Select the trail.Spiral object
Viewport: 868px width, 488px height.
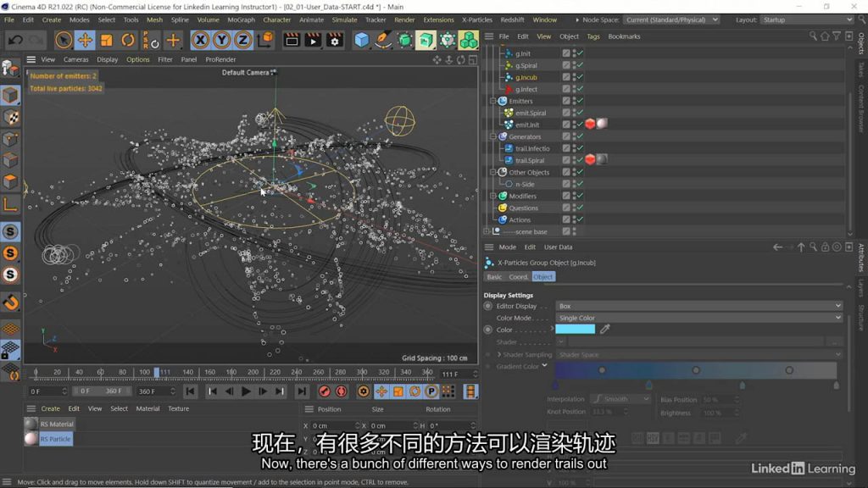pos(530,160)
